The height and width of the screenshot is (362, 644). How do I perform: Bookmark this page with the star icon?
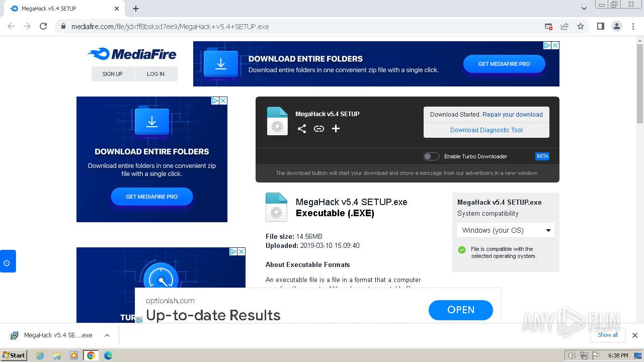pos(581,26)
